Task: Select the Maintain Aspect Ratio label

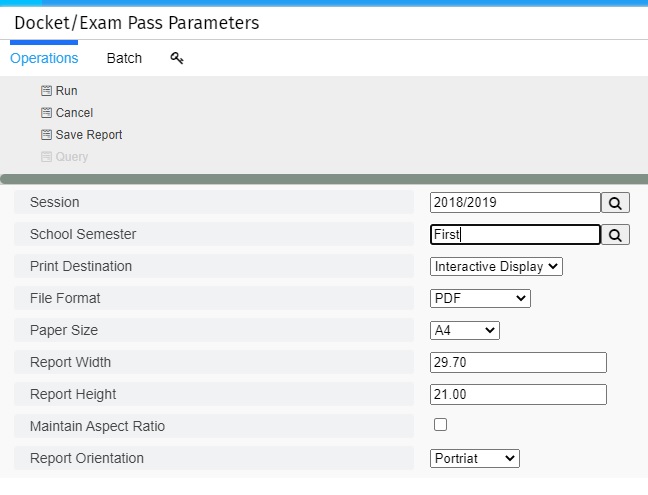Action: coord(97,426)
